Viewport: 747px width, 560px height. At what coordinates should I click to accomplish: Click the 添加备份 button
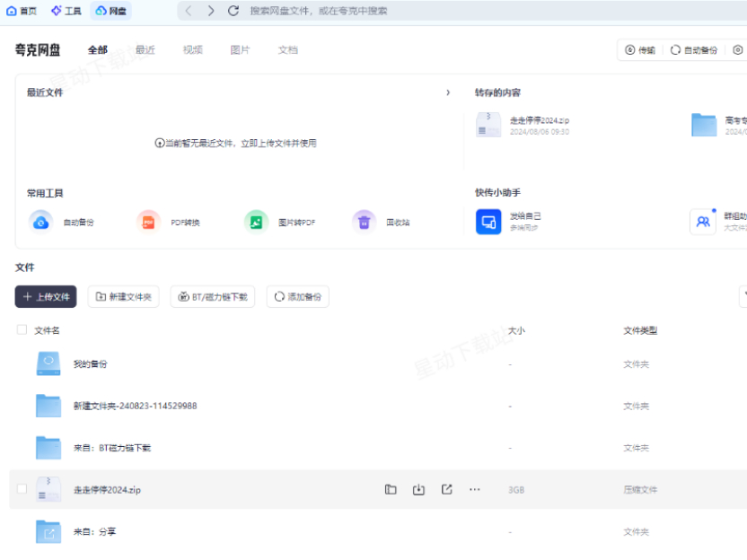[x=298, y=297]
